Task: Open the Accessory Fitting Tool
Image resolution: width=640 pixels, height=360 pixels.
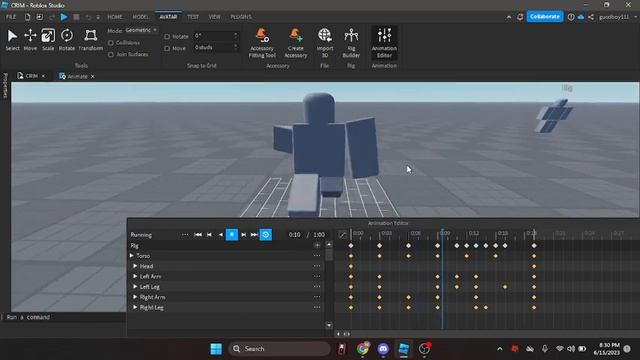Action: pos(262,43)
